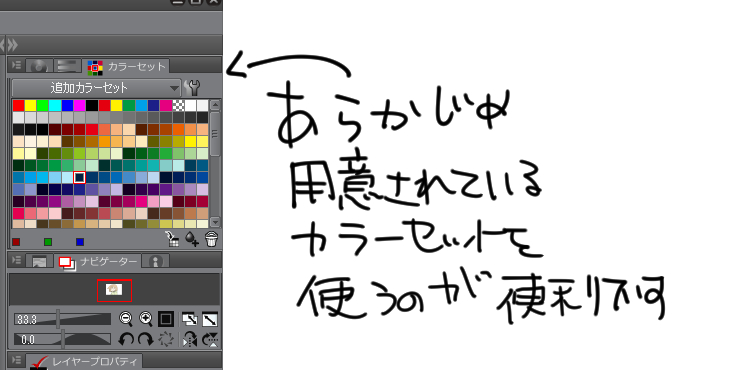Rotate canvas left with counterclockwise arrow
The width and height of the screenshot is (731, 370).
click(x=126, y=339)
